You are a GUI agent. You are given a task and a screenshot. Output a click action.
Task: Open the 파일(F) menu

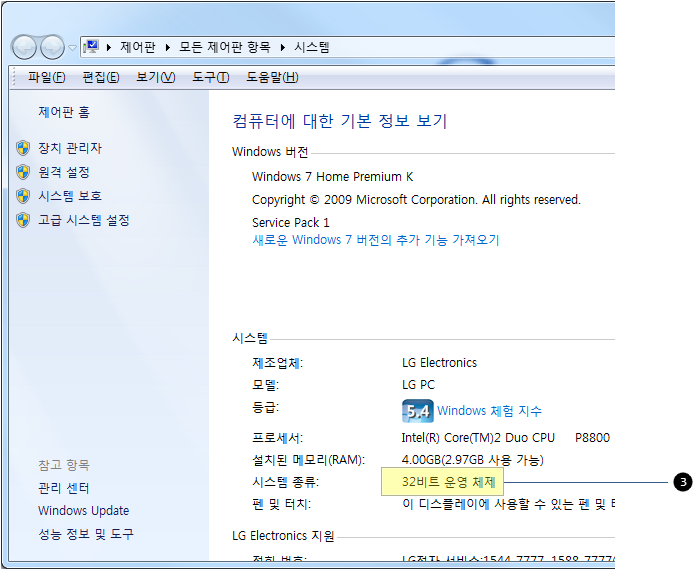[x=46, y=77]
